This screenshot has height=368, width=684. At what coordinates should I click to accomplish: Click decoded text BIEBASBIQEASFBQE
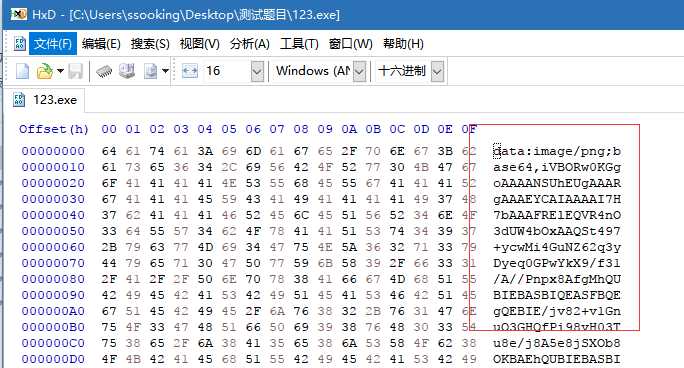coord(557,295)
